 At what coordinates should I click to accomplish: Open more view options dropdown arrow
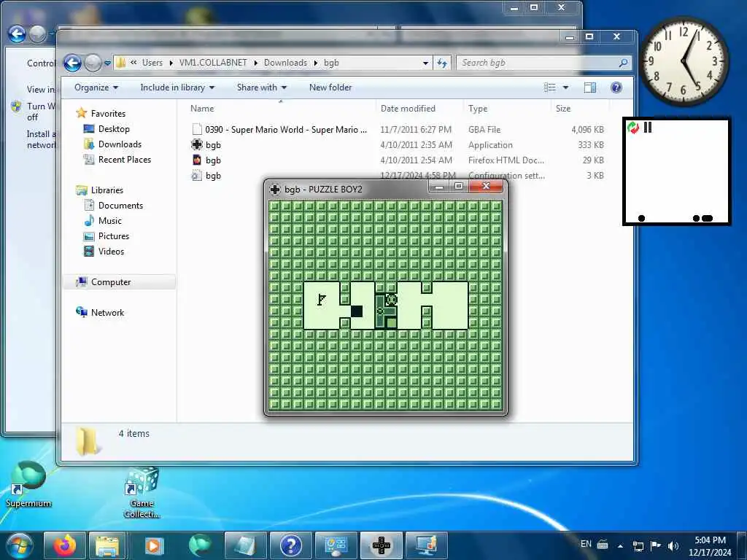coord(565,87)
